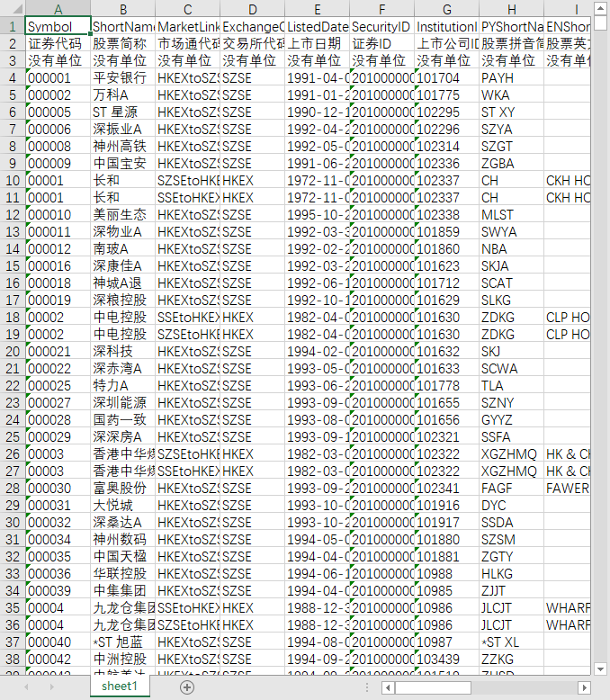Go to next sheet using tab navigation arrow
Image resolution: width=610 pixels, height=700 pixels.
coord(52,687)
